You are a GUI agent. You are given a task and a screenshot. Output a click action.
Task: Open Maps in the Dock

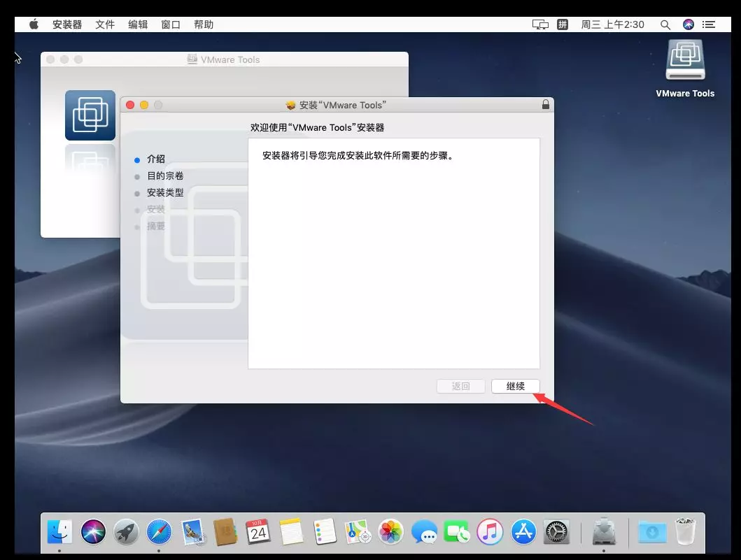point(358,531)
